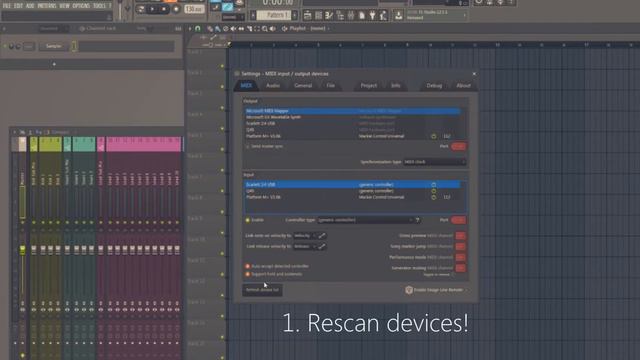Toggle power icon for Q49 input
The image size is (640, 360).
coord(433,191)
